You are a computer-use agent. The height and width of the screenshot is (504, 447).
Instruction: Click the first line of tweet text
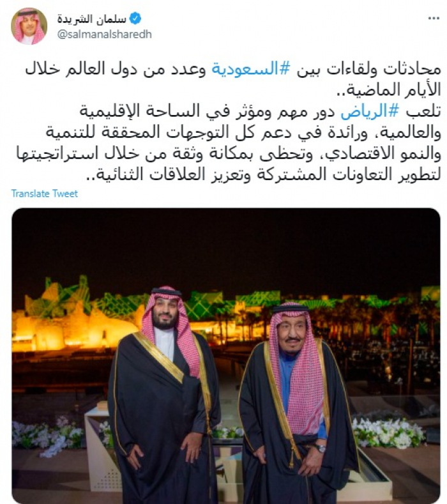click(x=232, y=70)
